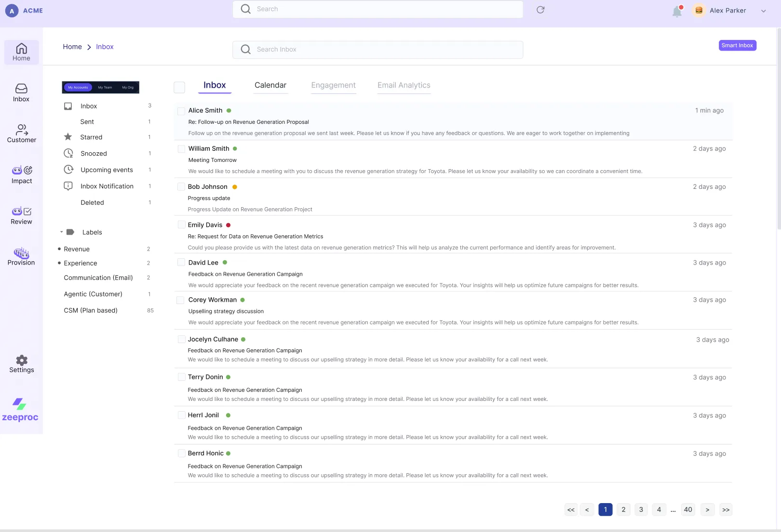Go to page 2 of inbox
This screenshot has height=532, width=781.
(x=623, y=510)
